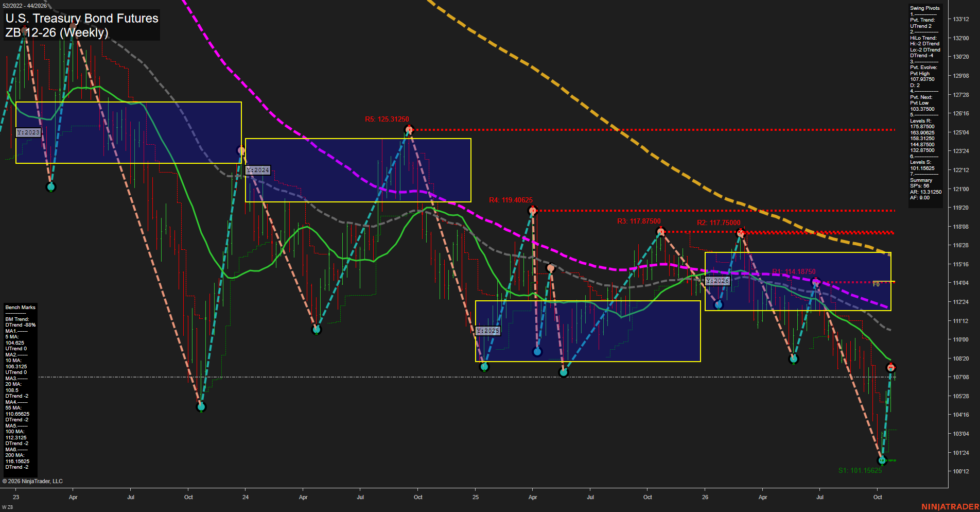Click the NinjaTrader copyright text
This screenshot has height=512, width=980.
[32, 481]
